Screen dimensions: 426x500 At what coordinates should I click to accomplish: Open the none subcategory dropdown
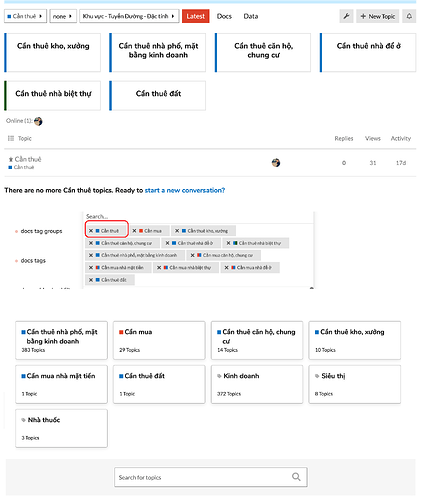pos(63,16)
